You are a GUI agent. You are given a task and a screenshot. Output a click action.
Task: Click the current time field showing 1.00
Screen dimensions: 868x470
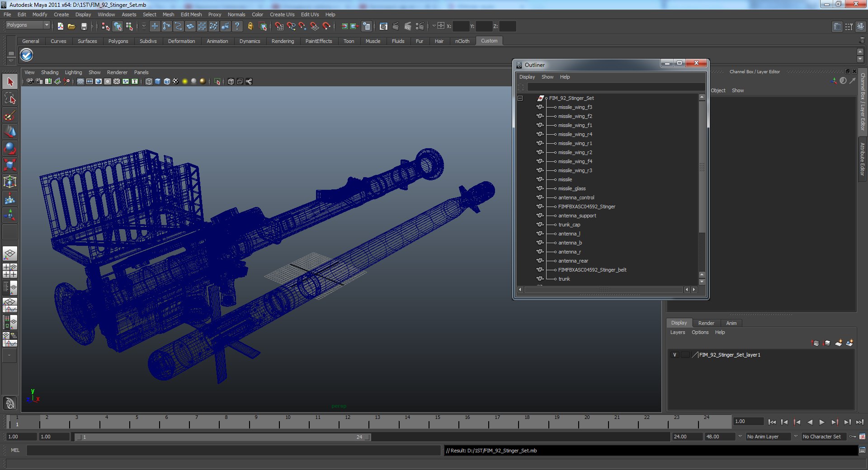(748, 421)
